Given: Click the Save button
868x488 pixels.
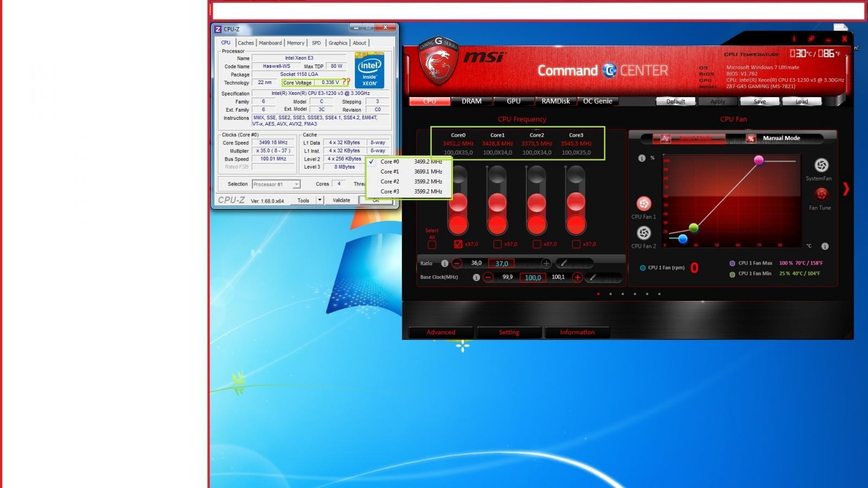Looking at the screenshot, I should pyautogui.click(x=759, y=101).
